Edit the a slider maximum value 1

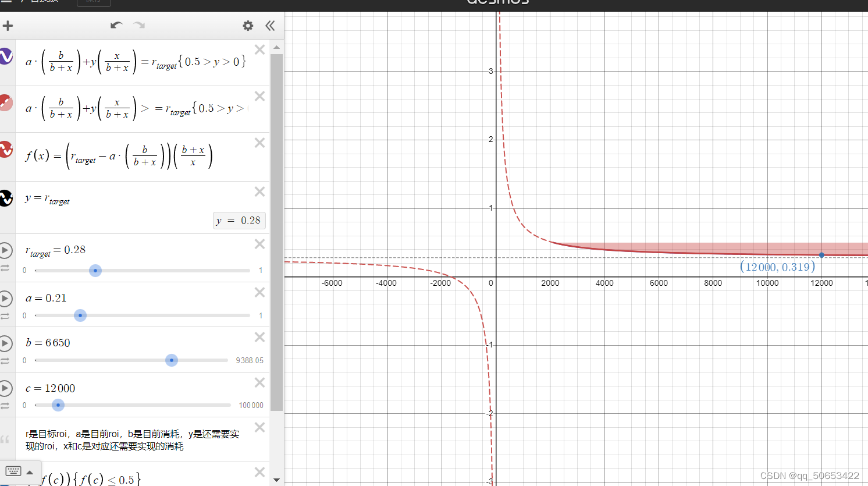(261, 315)
